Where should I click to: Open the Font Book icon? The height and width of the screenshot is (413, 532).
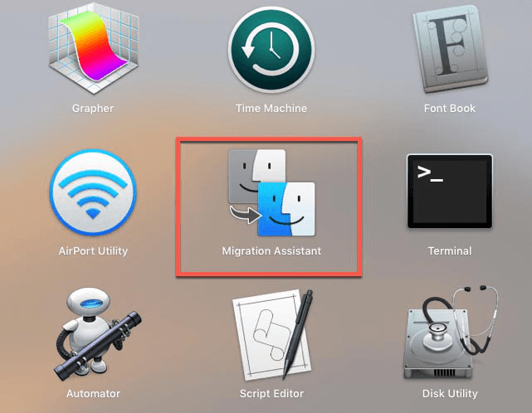point(450,49)
